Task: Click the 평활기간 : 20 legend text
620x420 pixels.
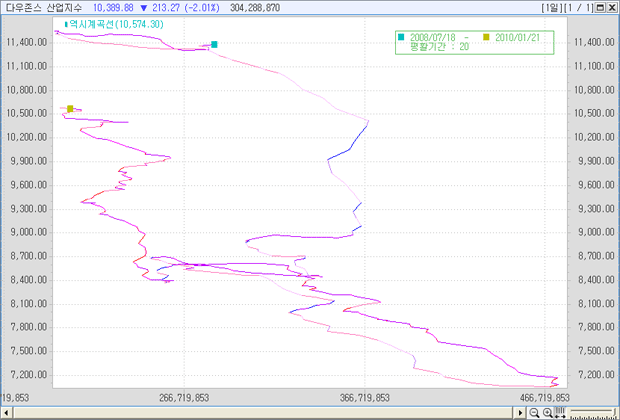Action: click(x=439, y=47)
